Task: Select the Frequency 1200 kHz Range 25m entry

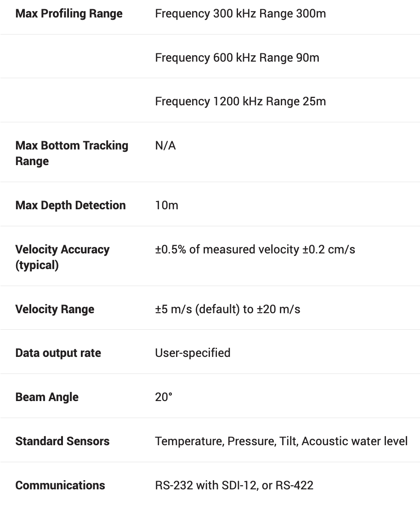Action: [x=240, y=101]
